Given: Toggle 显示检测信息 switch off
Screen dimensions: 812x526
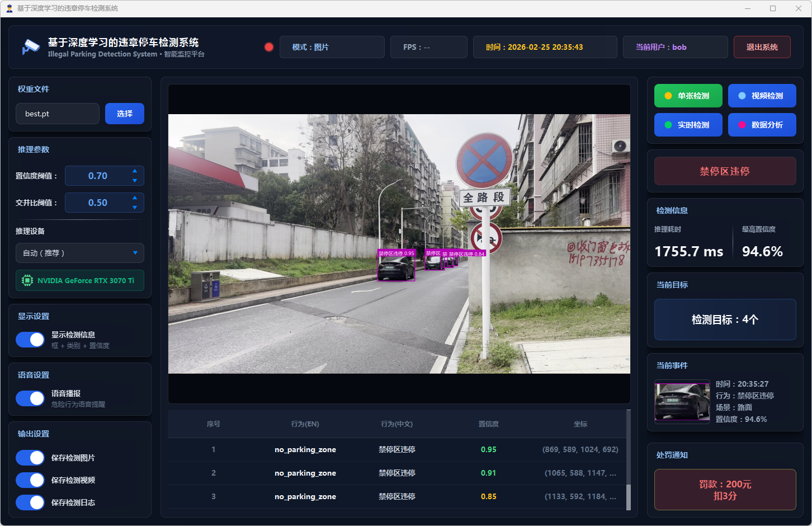Looking at the screenshot, I should [x=30, y=340].
